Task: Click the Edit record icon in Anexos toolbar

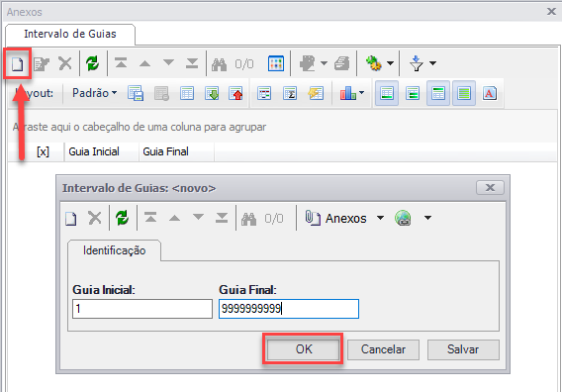Action: click(x=42, y=63)
